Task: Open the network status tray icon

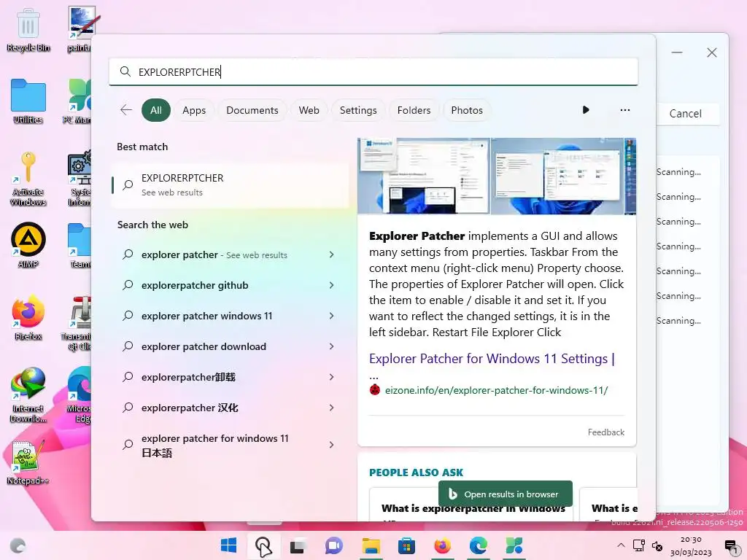Action: point(639,545)
